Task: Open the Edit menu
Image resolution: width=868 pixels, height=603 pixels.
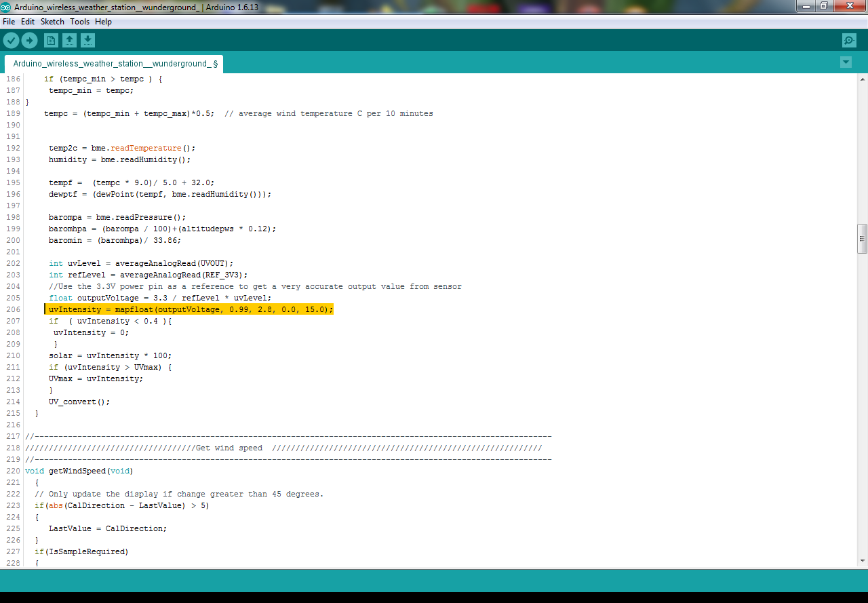Action: tap(28, 21)
